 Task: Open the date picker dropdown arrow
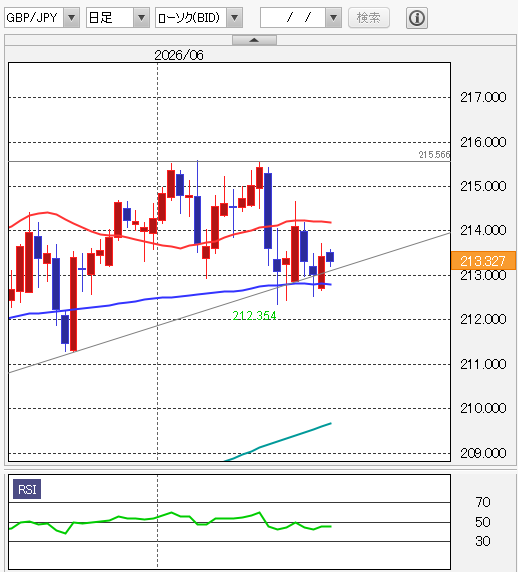333,18
